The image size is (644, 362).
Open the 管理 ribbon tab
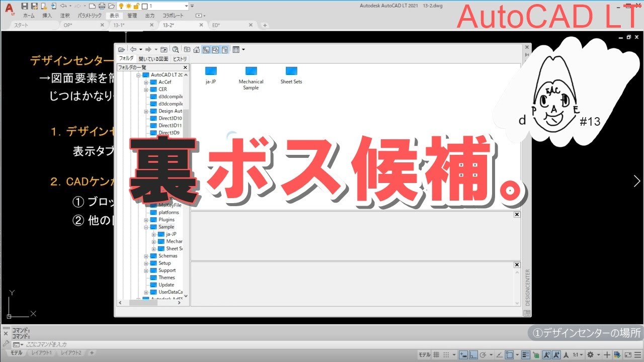132,16
